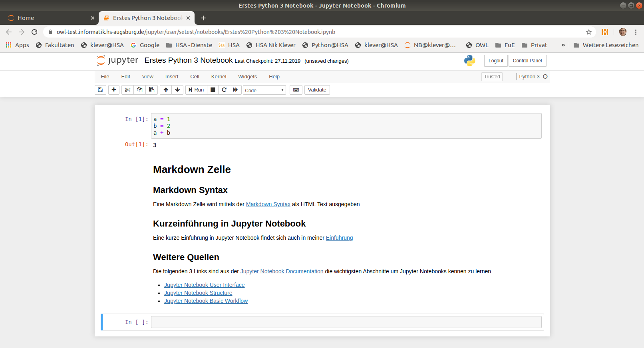The height and width of the screenshot is (348, 644).
Task: Open the Chromium profile avatar
Action: [623, 32]
